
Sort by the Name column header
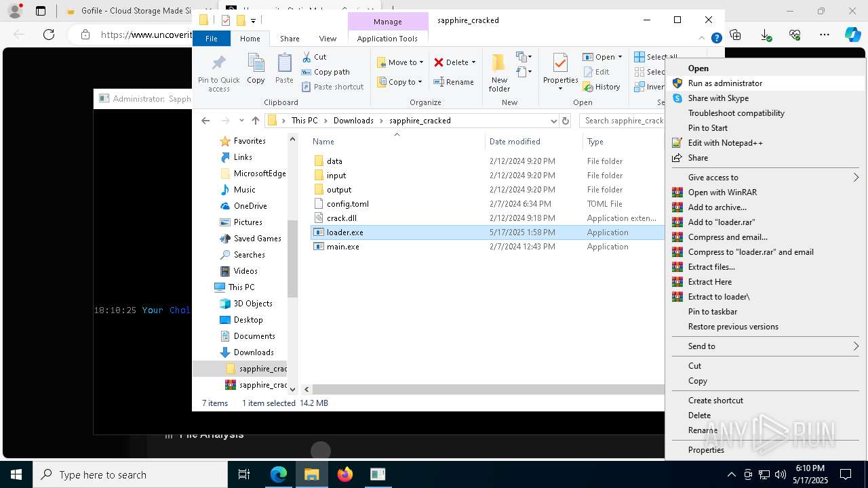397,142
